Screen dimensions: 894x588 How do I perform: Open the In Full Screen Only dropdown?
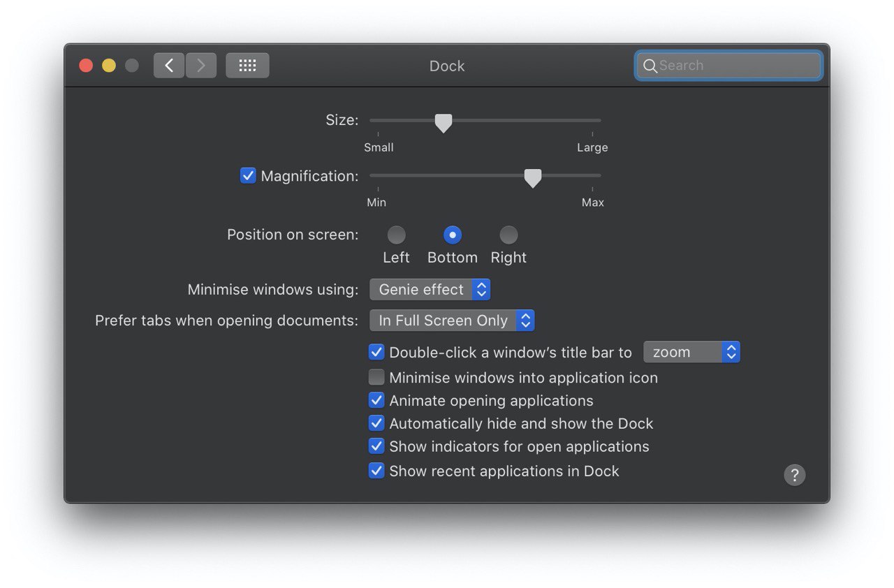(452, 321)
